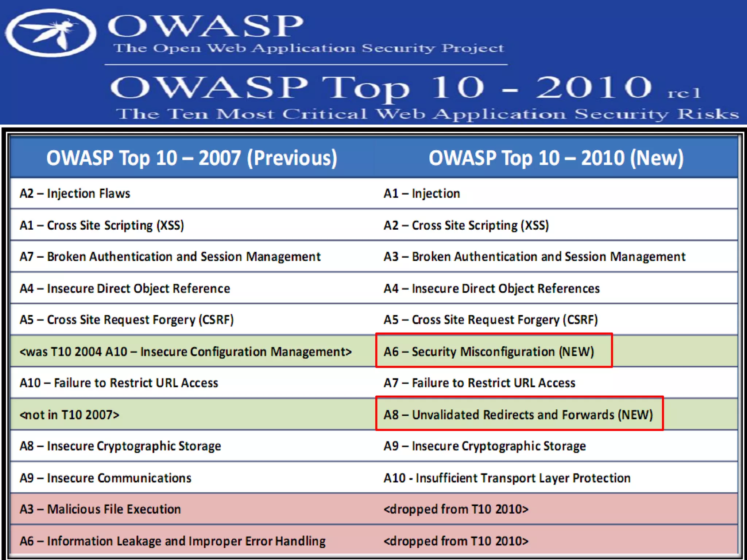The height and width of the screenshot is (560, 747).
Task: Click highlighted A8 Unvalidated Redirects and Forwards
Action: pyautogui.click(x=519, y=414)
